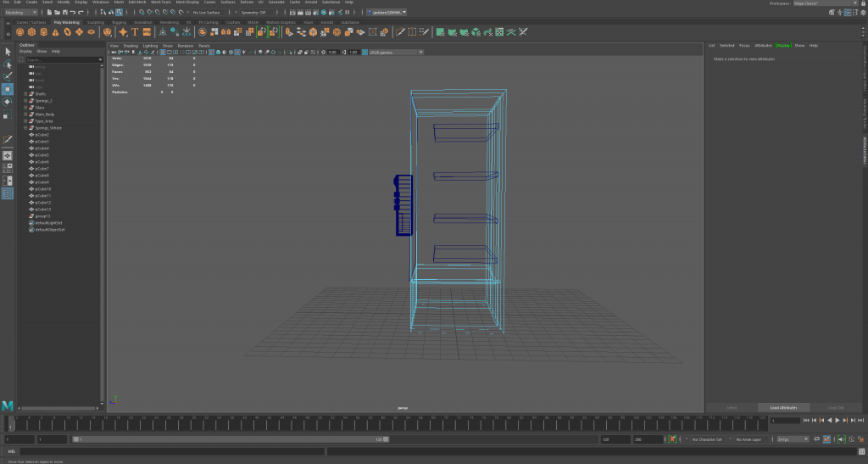Choose the Paint Selection tool
This screenshot has width=868, height=464.
tap(8, 76)
